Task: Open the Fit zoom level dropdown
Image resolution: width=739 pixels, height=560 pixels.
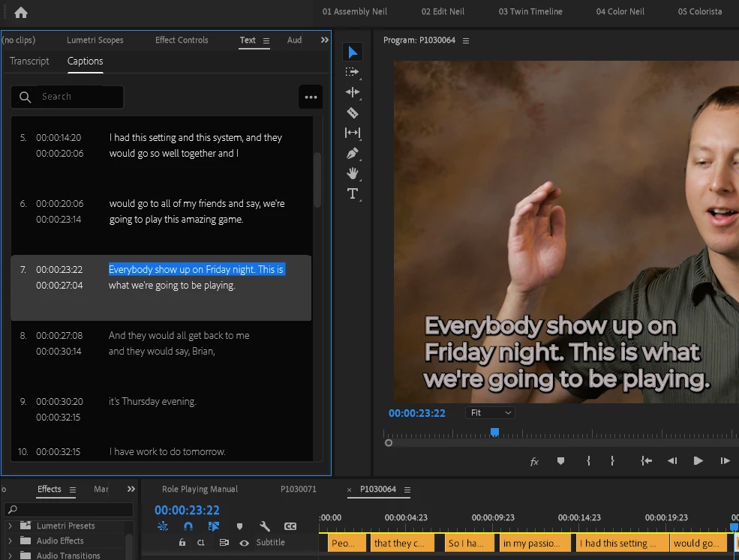Action: click(x=491, y=413)
